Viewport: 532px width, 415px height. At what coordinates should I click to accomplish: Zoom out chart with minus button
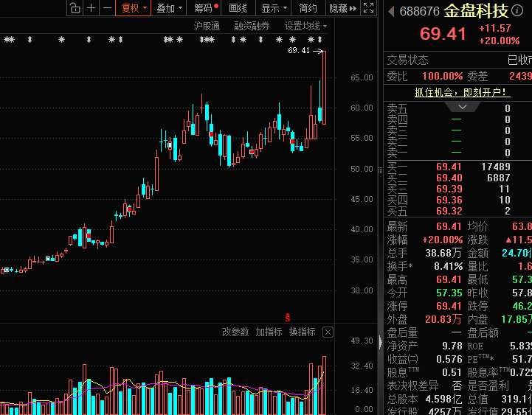coord(107,8)
